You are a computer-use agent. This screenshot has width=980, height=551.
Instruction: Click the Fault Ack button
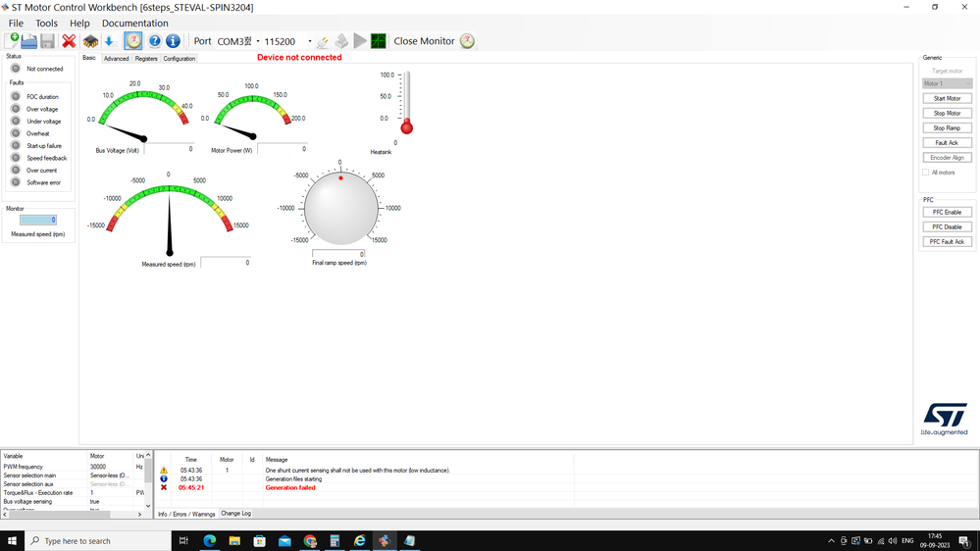947,143
